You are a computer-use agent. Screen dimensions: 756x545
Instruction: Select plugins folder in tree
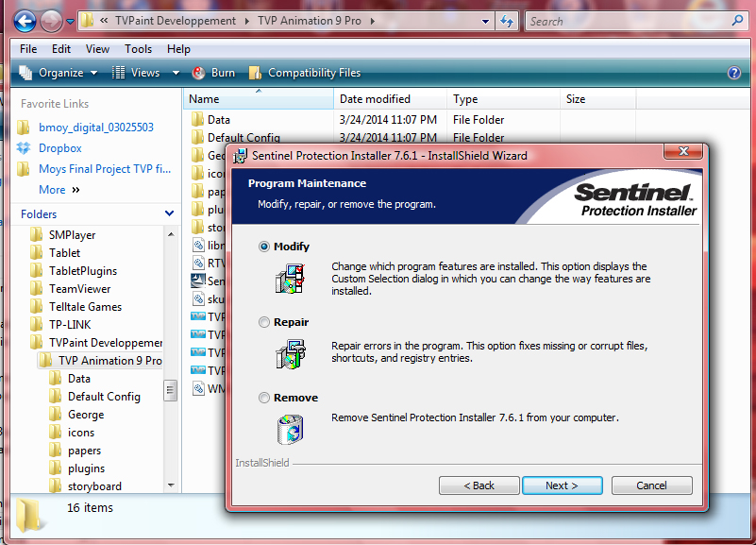(86, 468)
